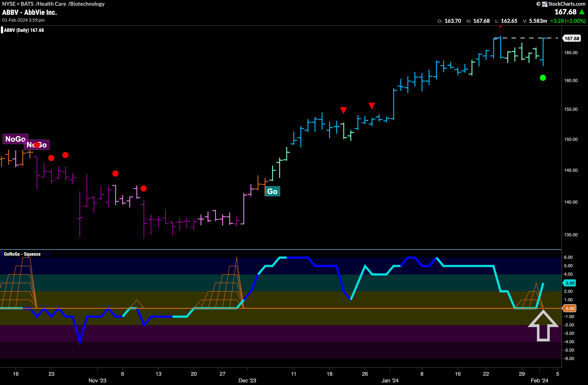
Task: Click the ABBV (Daily) 167.68 legend label
Action: click(x=24, y=30)
